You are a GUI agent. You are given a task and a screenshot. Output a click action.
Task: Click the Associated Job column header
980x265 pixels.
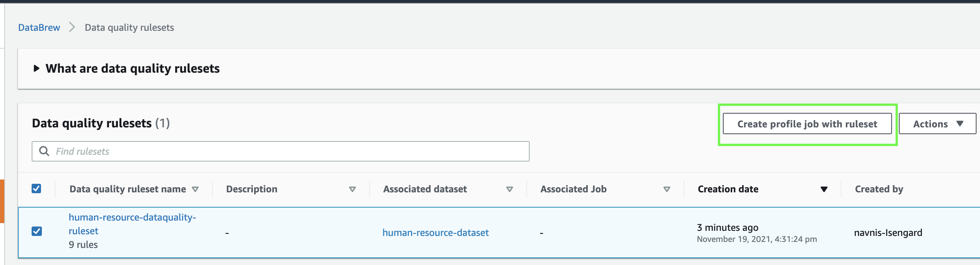[573, 189]
